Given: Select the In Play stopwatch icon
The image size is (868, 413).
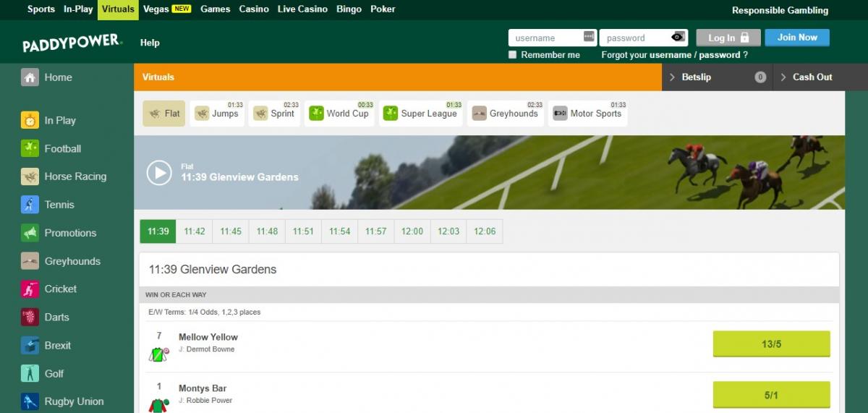Looking at the screenshot, I should [x=30, y=120].
